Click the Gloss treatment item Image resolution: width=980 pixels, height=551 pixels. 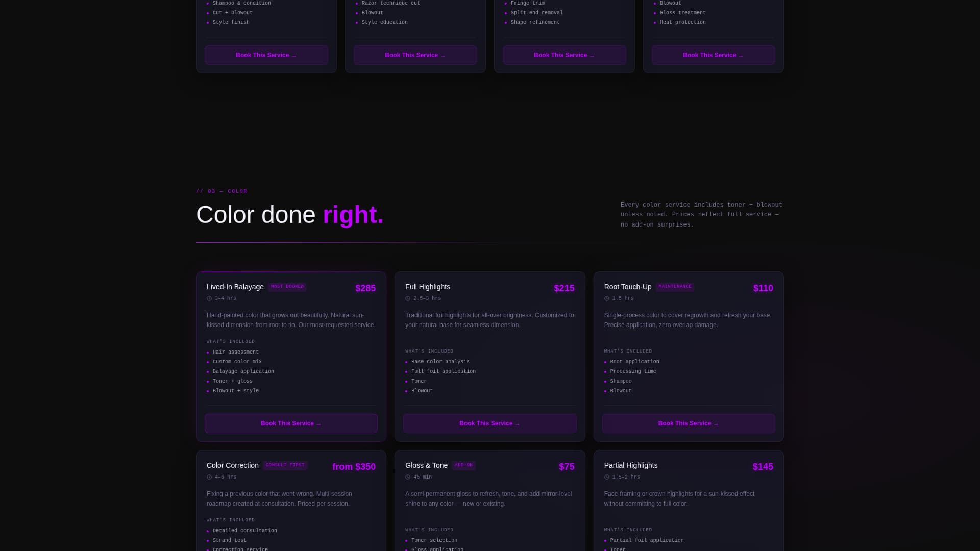tap(683, 13)
